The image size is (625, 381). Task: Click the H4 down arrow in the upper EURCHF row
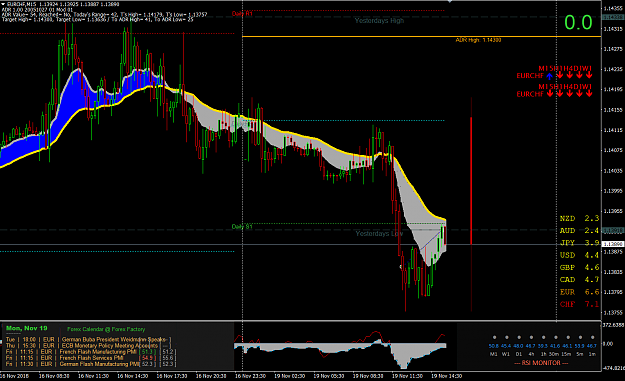click(x=570, y=75)
